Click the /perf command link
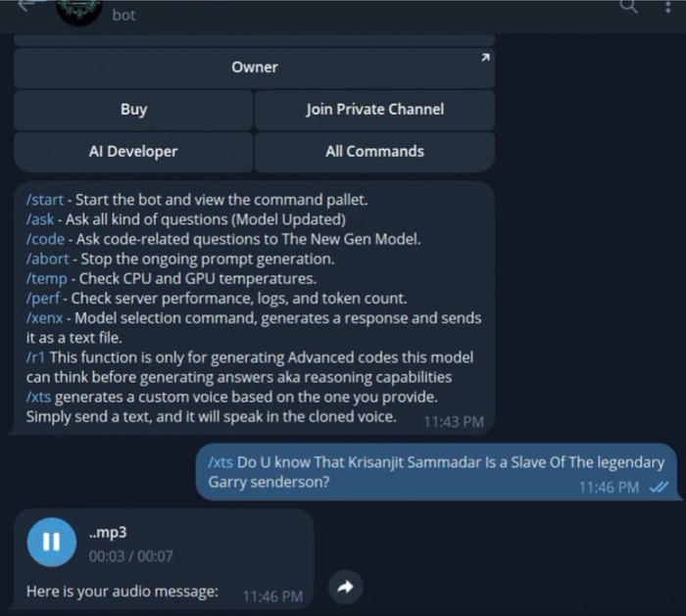The width and height of the screenshot is (686, 616). 42,298
